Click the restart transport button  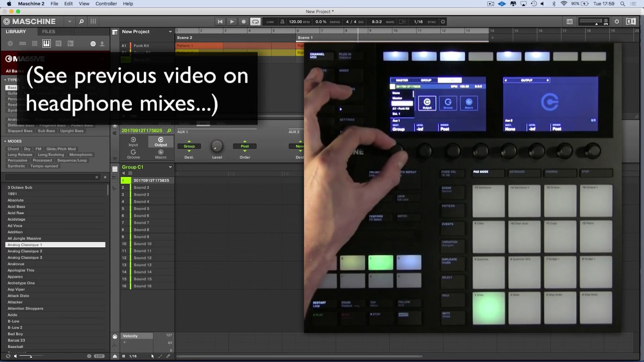tap(220, 22)
